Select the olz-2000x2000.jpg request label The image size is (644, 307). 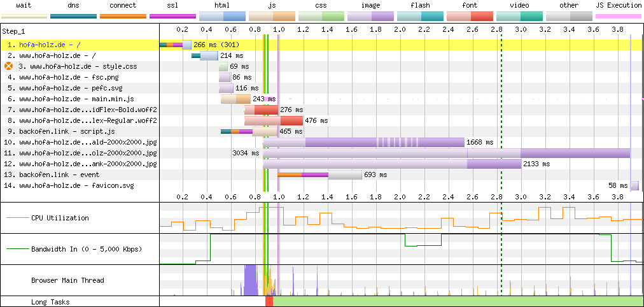click(x=80, y=153)
